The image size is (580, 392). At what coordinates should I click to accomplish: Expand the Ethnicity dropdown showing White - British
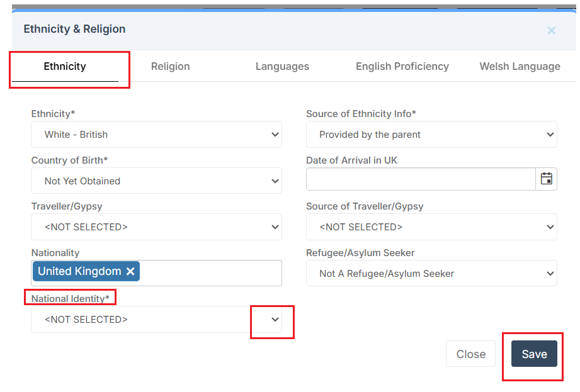pos(156,135)
